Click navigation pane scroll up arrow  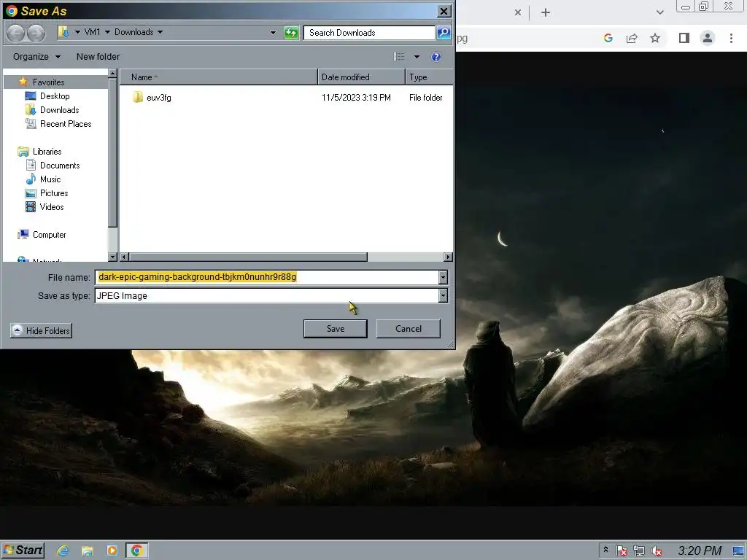point(113,74)
